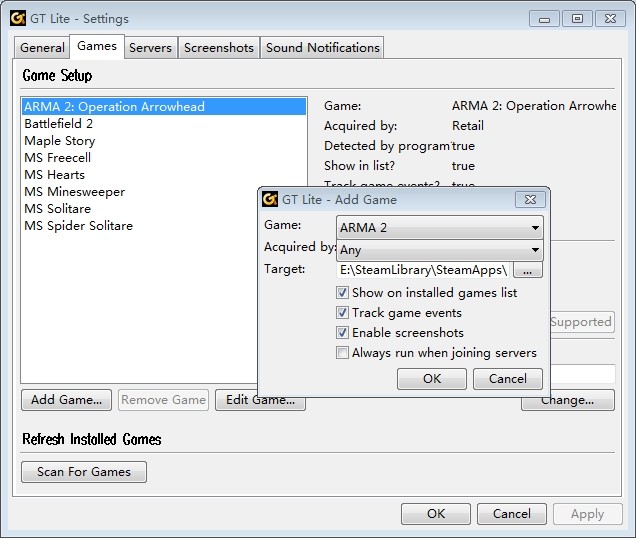This screenshot has height=538, width=636.
Task: Select MS Hearts in the game list
Action: pyautogui.click(x=164, y=174)
